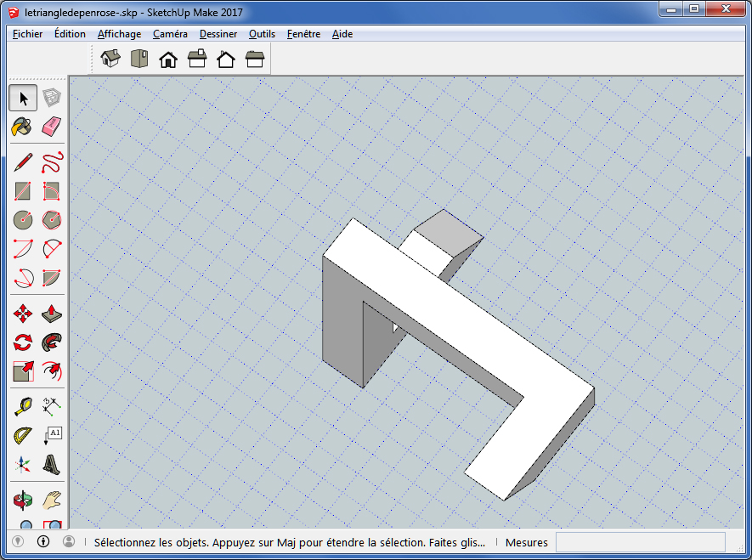Select the Pan hand tool

pyautogui.click(x=51, y=501)
